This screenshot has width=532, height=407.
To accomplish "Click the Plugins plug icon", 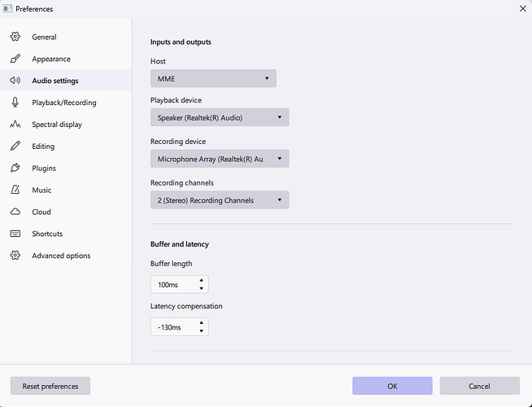I will (x=15, y=168).
